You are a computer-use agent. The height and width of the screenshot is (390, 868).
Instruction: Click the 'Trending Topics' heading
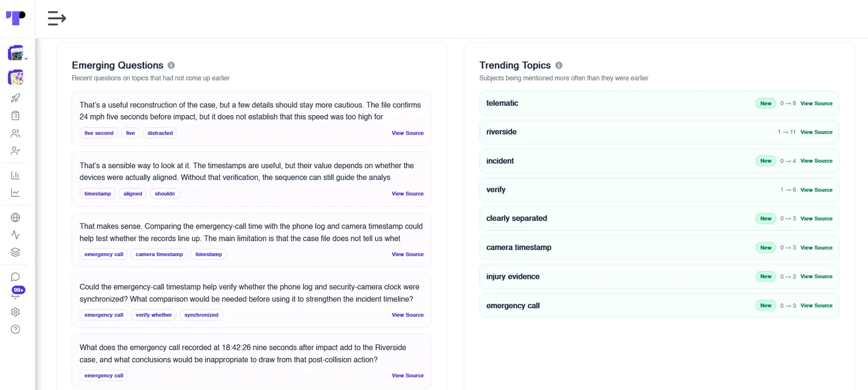pyautogui.click(x=515, y=65)
